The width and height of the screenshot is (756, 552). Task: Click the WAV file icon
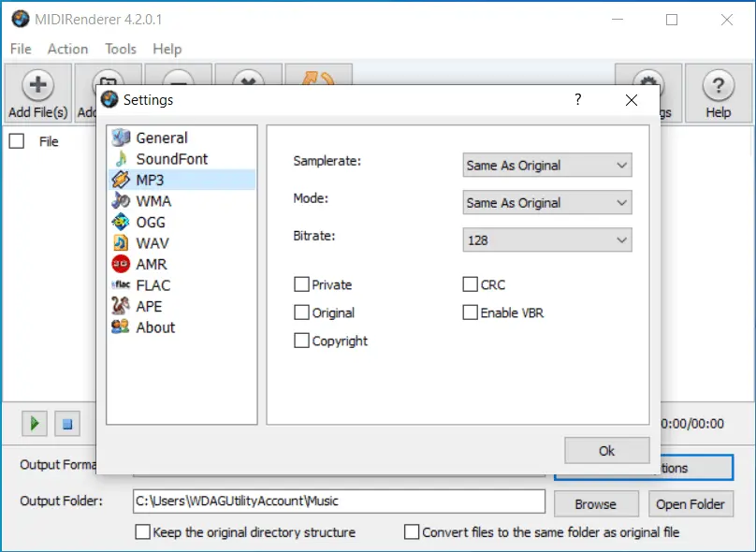pos(121,243)
